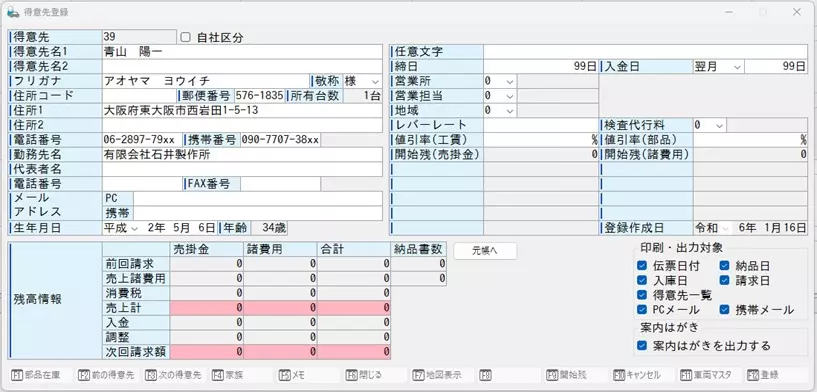Expand the 営業所 dropdown
817x392 pixels.
[x=500, y=81]
